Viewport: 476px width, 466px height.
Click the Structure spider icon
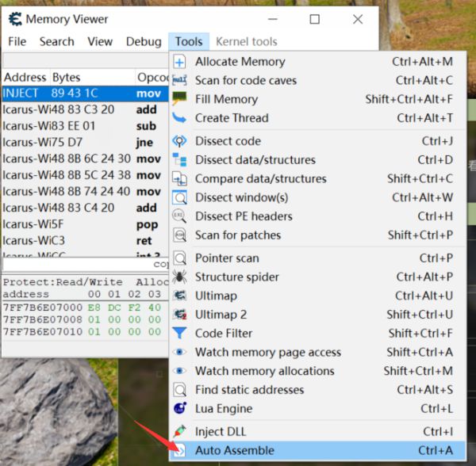pos(180,277)
